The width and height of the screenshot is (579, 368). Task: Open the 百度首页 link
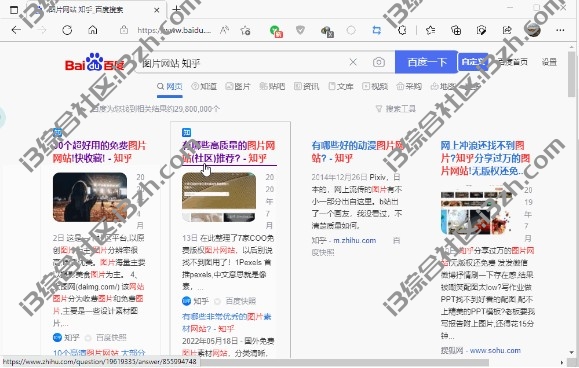(x=513, y=62)
